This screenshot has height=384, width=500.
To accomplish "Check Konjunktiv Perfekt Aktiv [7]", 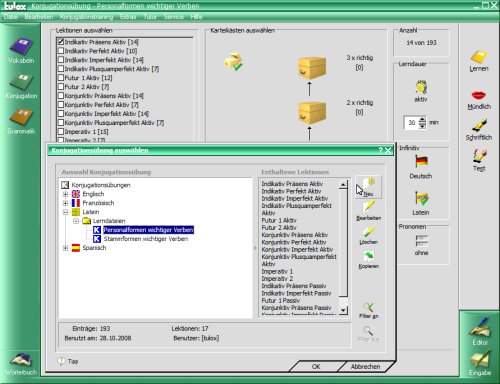I will pos(61,105).
